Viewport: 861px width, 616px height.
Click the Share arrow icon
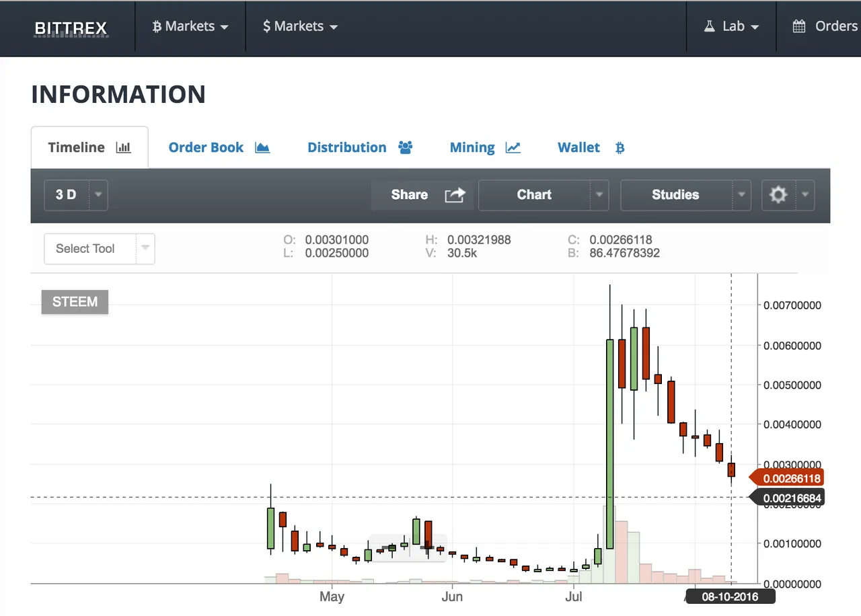point(455,195)
